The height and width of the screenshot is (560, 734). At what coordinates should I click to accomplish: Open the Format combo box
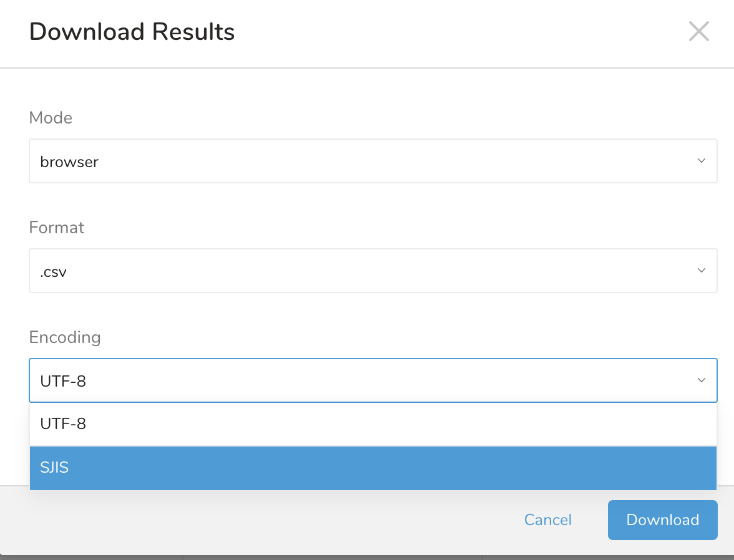(373, 271)
